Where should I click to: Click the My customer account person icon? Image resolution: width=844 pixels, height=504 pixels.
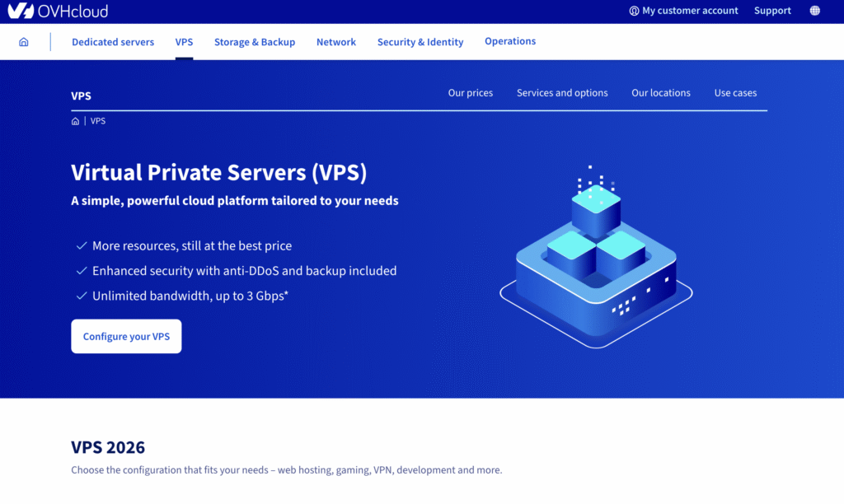pos(633,11)
